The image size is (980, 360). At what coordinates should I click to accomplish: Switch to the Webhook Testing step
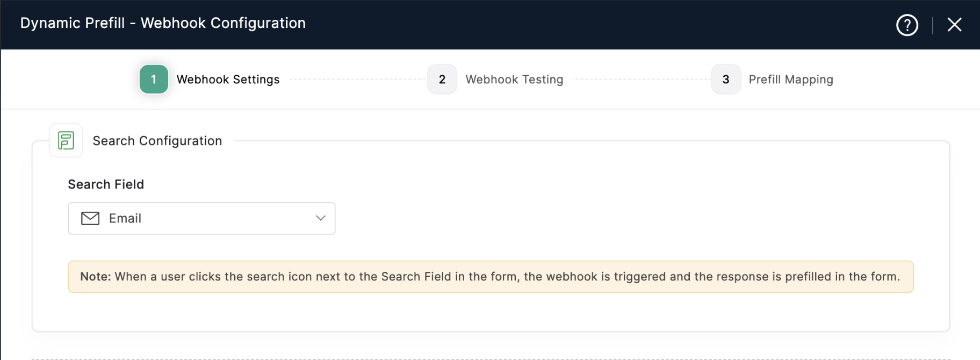coord(514,80)
